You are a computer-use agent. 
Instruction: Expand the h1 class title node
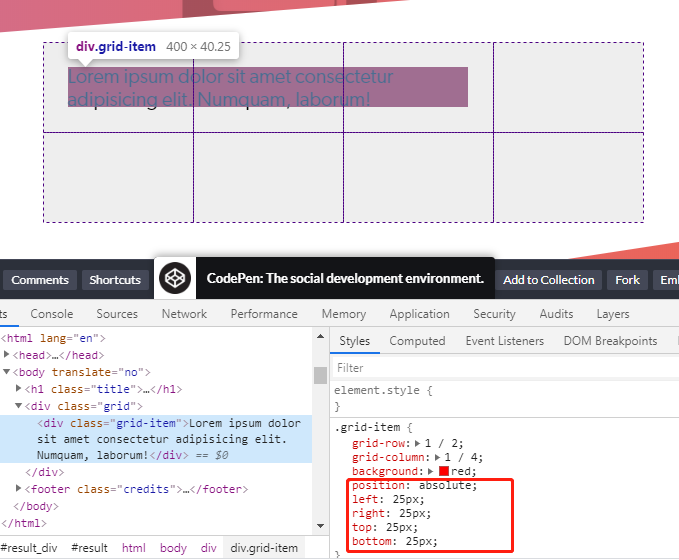point(19,388)
